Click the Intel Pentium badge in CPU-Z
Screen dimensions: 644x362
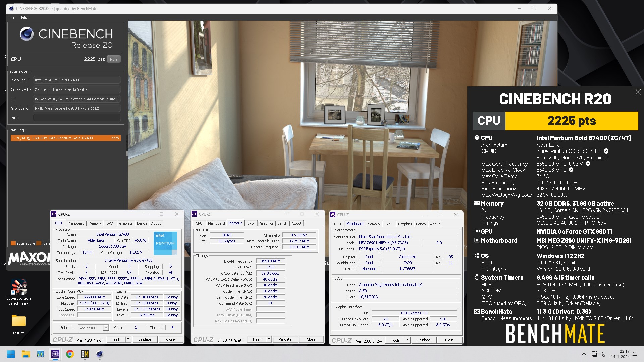pos(165,243)
